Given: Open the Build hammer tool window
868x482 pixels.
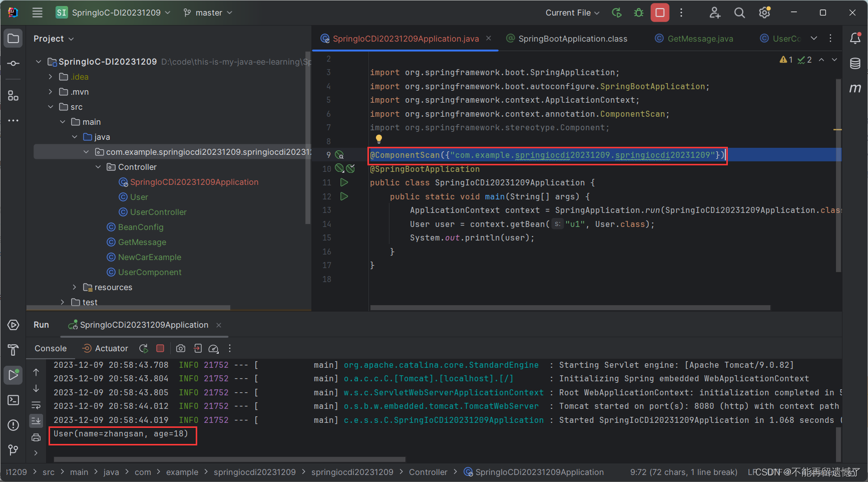Looking at the screenshot, I should [x=14, y=350].
